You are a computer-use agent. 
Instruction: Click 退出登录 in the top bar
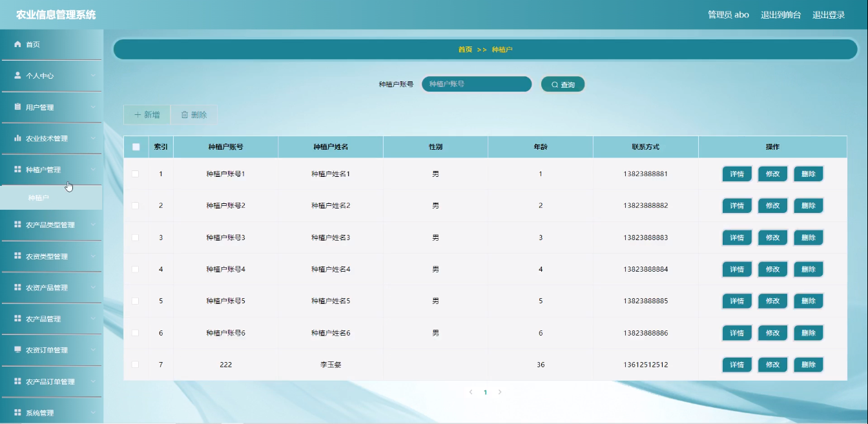(x=829, y=15)
